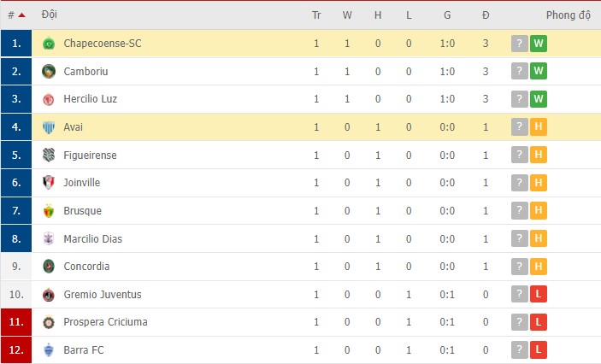Click the Figueirense club logo

tap(49, 155)
